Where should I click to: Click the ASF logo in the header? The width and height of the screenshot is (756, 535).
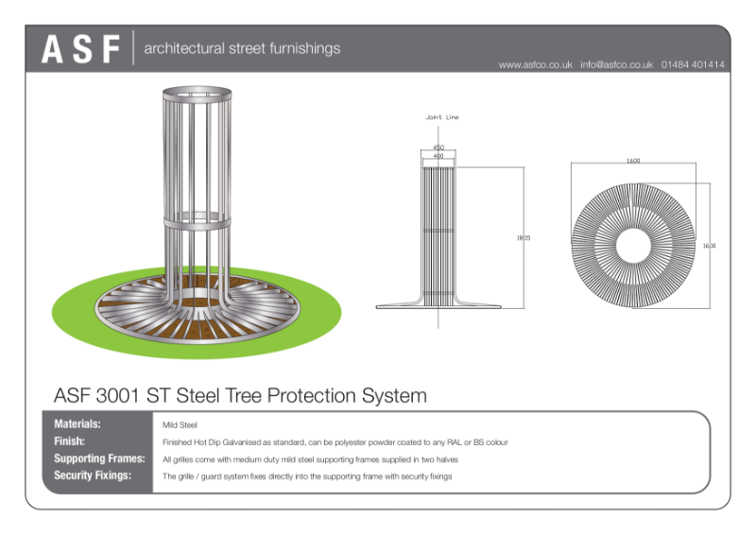tap(80, 49)
